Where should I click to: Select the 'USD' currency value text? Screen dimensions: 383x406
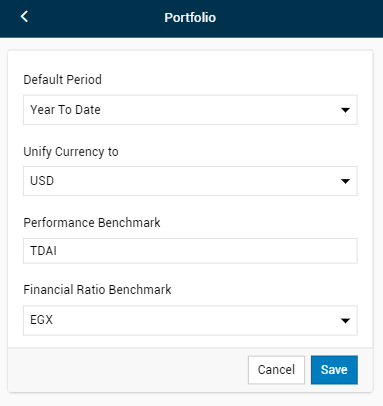[x=42, y=181]
